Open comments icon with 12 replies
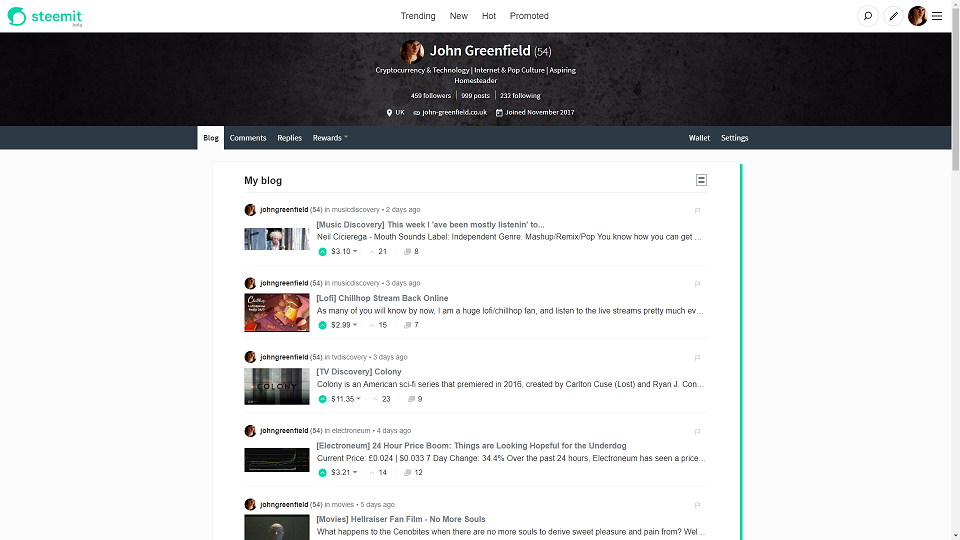 413,473
